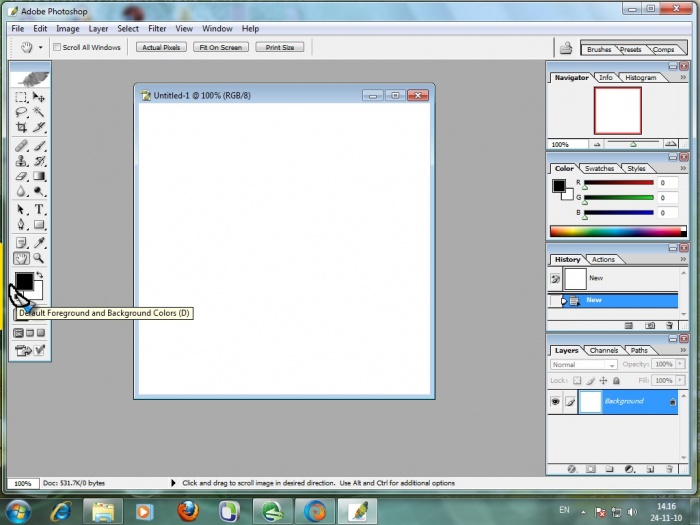Select the Eyedropper tool
The height and width of the screenshot is (525, 700).
(x=39, y=243)
